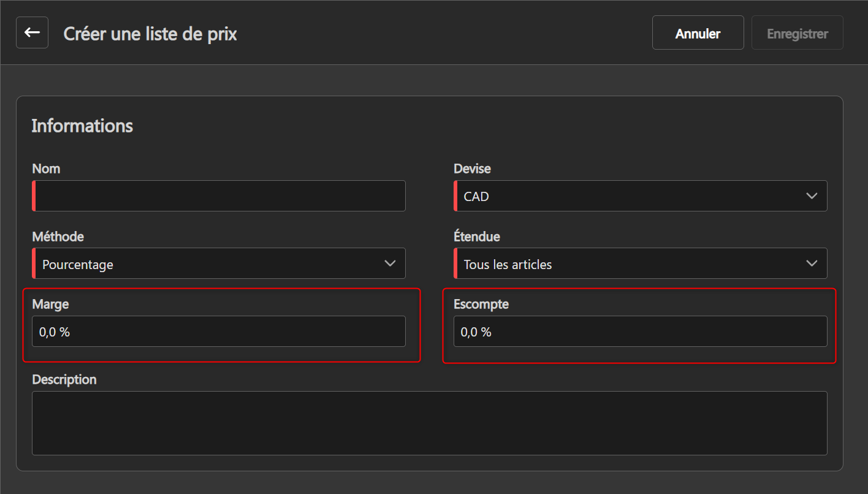Image resolution: width=868 pixels, height=494 pixels.
Task: Click the Description field label
Action: tap(64, 379)
